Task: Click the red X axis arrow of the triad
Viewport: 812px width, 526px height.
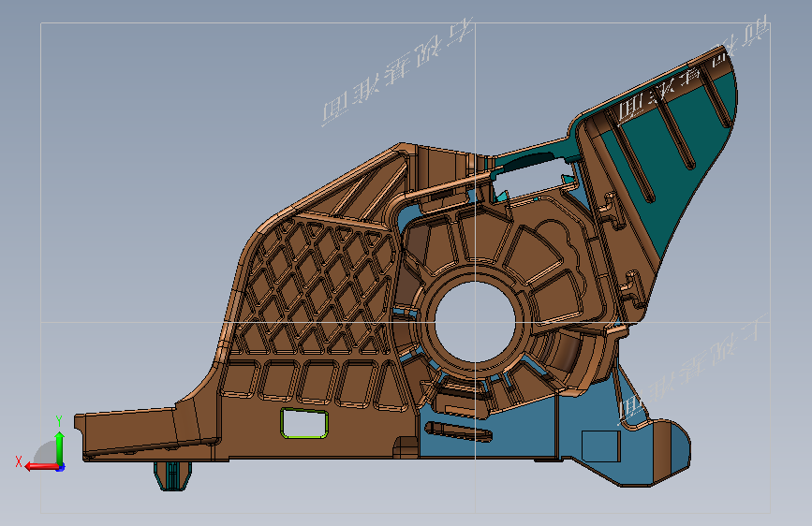Action: pyautogui.click(x=41, y=466)
